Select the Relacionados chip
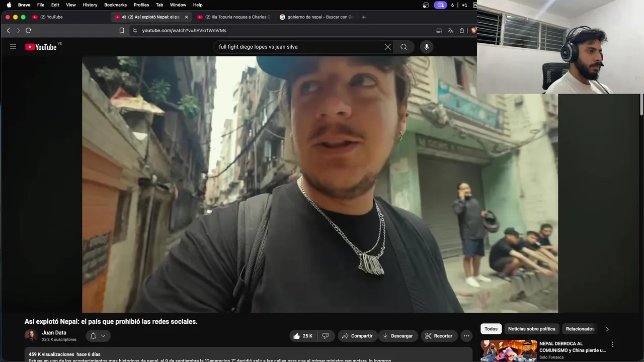 (x=580, y=329)
